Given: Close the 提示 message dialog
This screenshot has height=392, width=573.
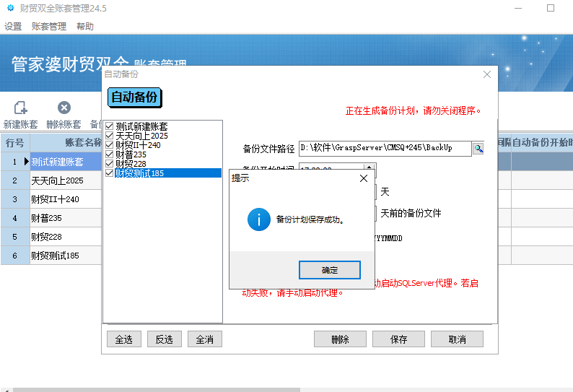Looking at the screenshot, I should pos(364,178).
